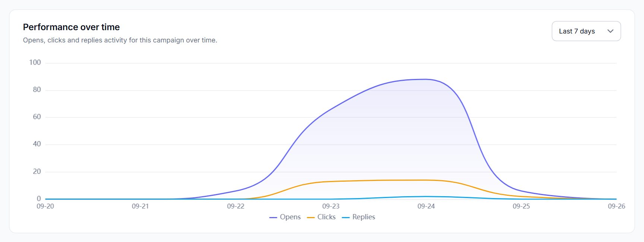Toggle the Clicks series in the legend

(x=321, y=217)
